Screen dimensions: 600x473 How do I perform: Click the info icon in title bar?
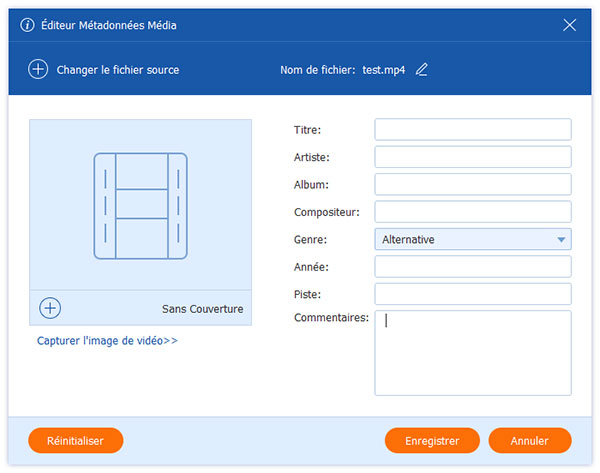pyautogui.click(x=27, y=25)
